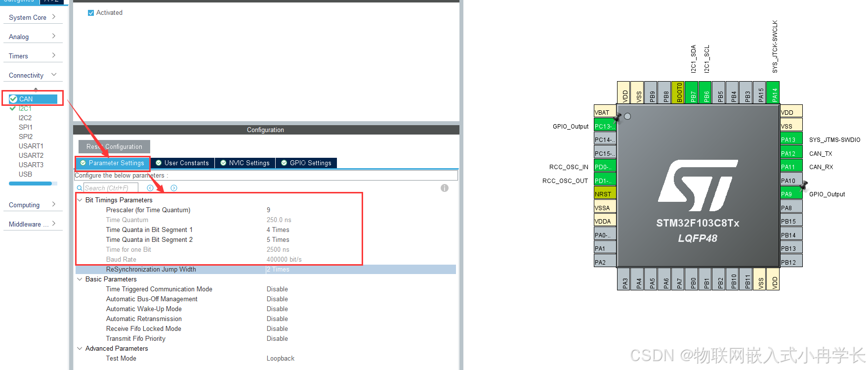The width and height of the screenshot is (868, 370).
Task: Click the PA10 pin
Action: (791, 181)
